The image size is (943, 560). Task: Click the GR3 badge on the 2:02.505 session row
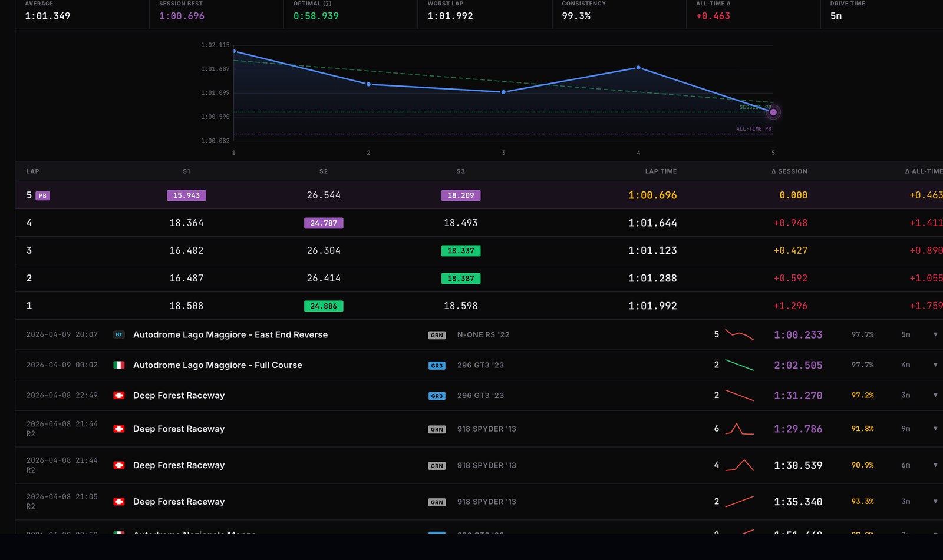[x=437, y=366]
